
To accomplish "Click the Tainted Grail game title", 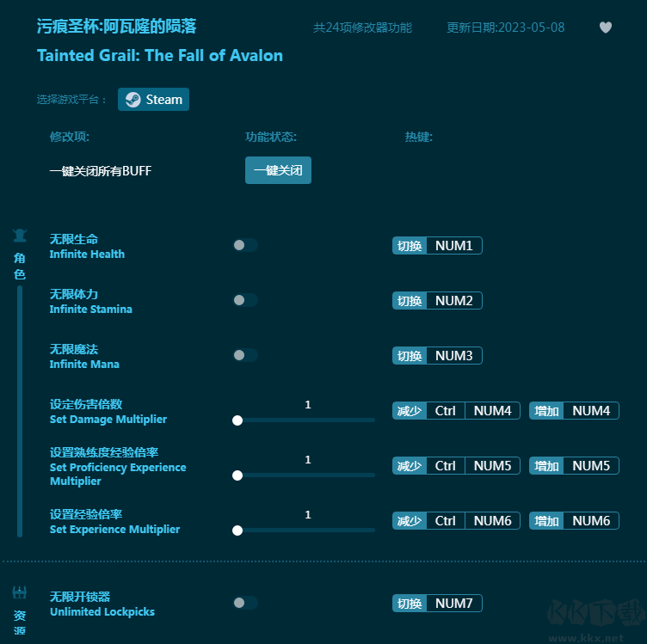I will tap(160, 56).
